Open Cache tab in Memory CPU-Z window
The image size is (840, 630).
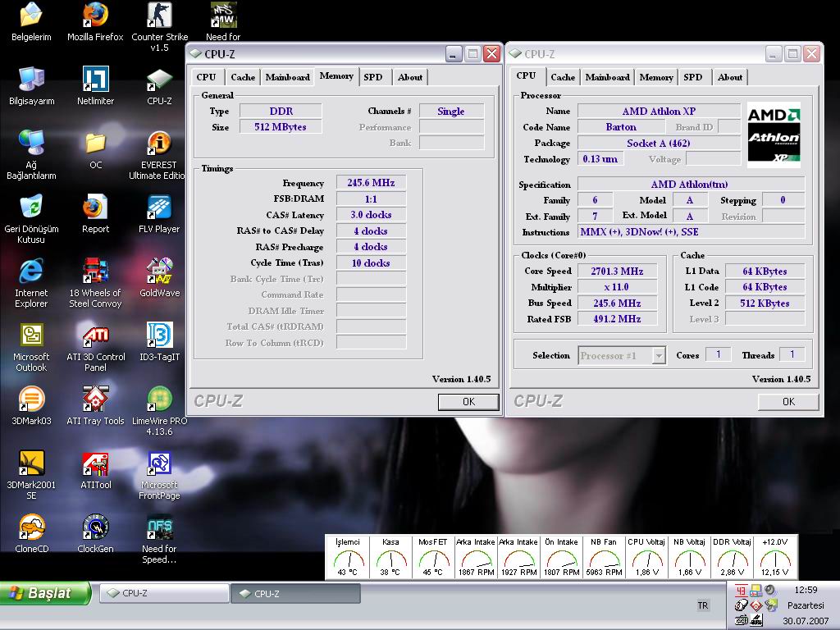pos(243,77)
